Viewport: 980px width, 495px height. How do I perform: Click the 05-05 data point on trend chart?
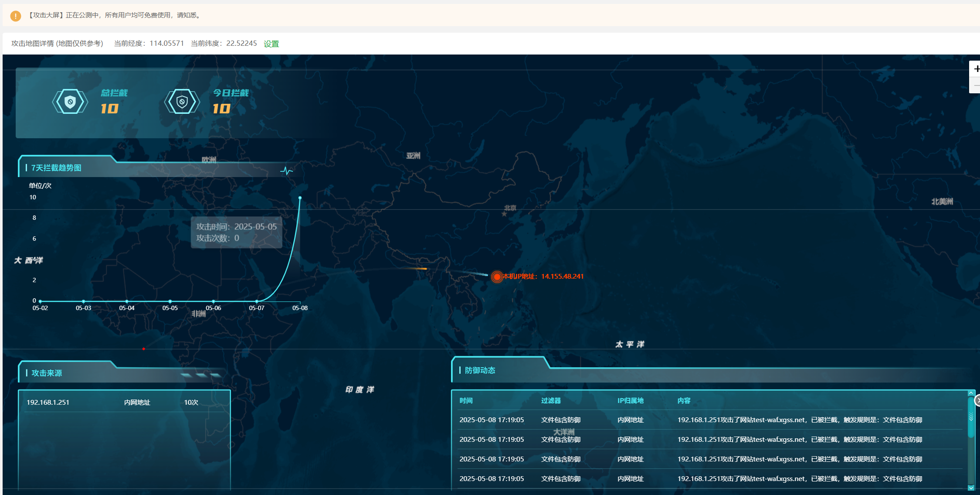170,301
